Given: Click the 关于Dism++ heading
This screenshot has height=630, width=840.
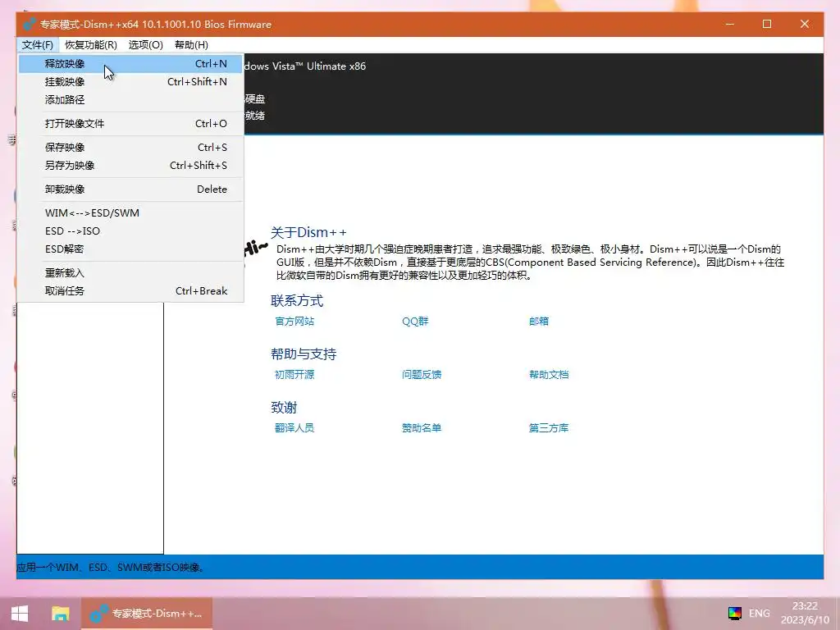Looking at the screenshot, I should (308, 232).
